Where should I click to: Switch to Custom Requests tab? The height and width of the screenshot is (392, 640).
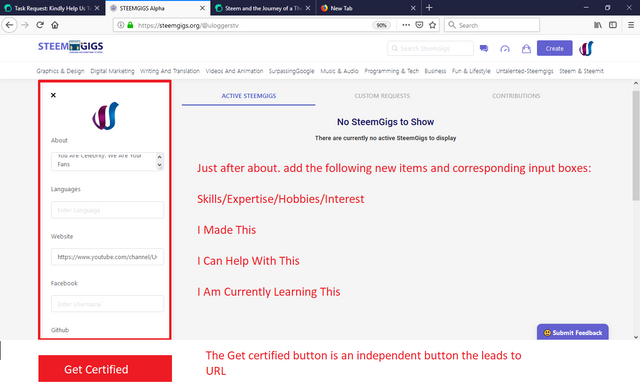click(382, 96)
